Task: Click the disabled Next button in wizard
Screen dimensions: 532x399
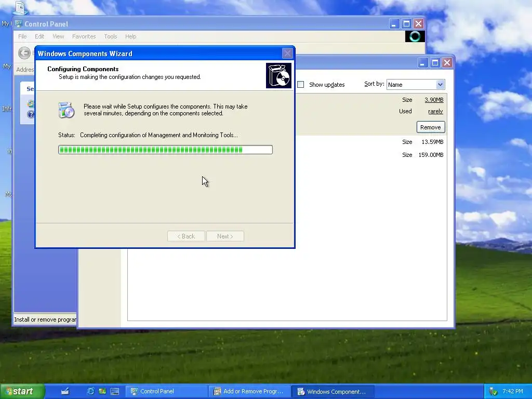Action: tap(225, 236)
